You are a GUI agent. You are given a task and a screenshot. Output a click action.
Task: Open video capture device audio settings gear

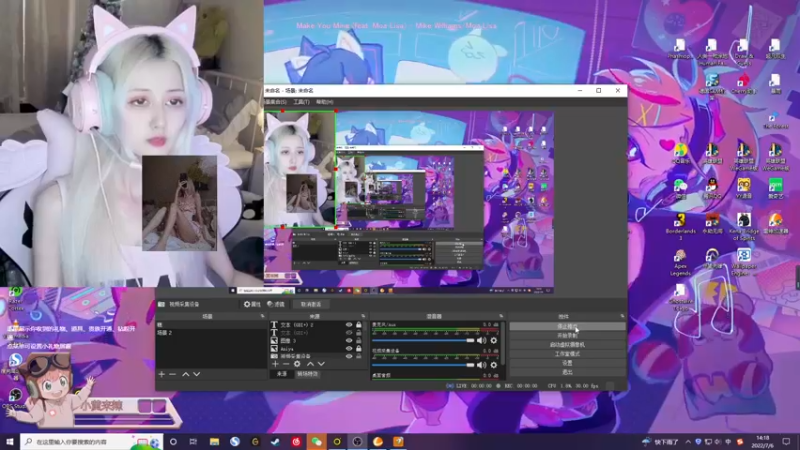click(x=493, y=365)
